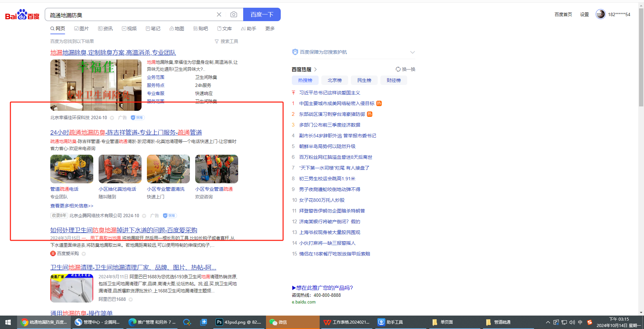Click the Sogou input method tray icon
The image size is (644, 329).
[x=589, y=322]
